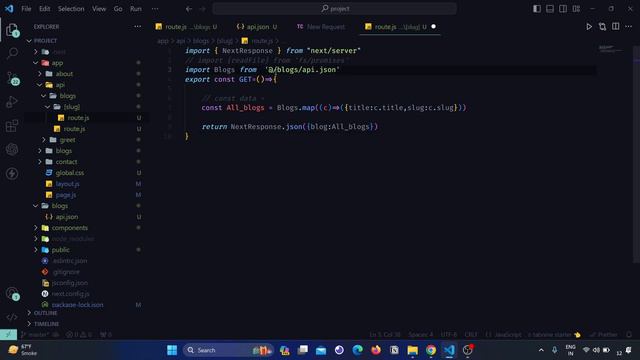Open Google Chrome from the taskbar
Screen dimensions: 640x360
coord(431,350)
